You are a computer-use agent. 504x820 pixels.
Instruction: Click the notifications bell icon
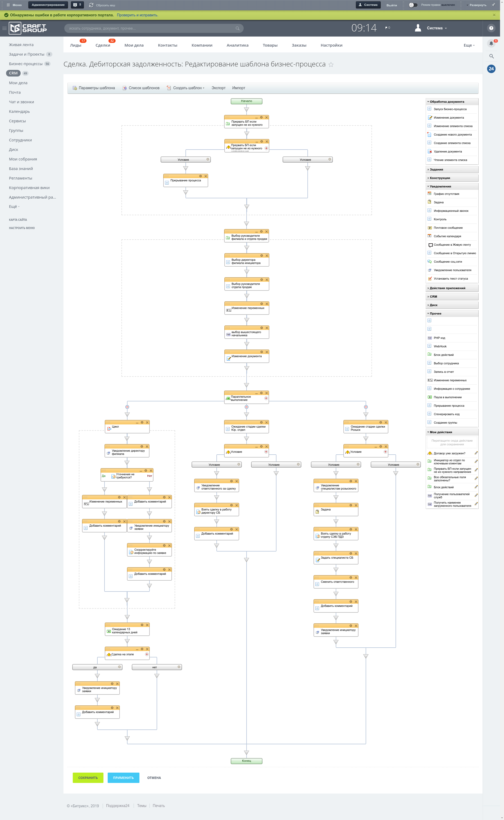click(x=491, y=43)
